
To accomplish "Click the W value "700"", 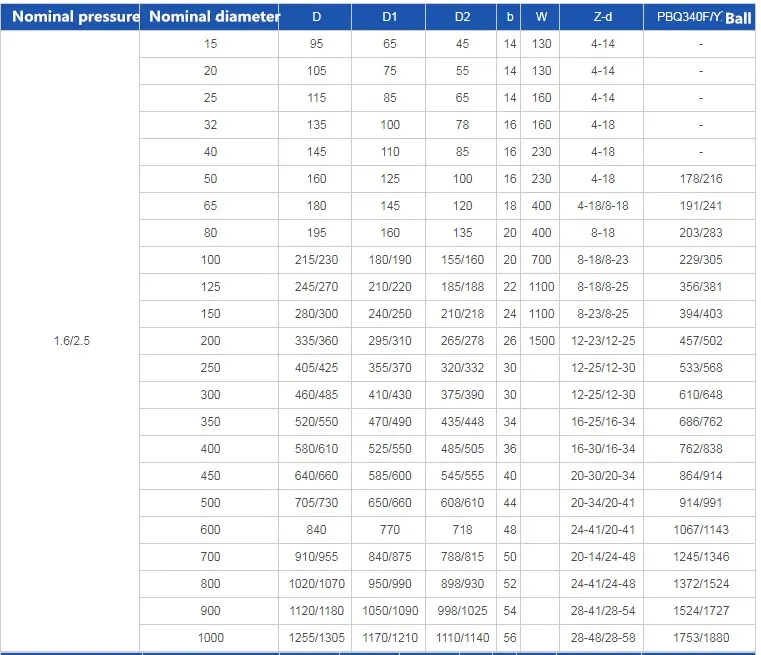I will [x=541, y=260].
